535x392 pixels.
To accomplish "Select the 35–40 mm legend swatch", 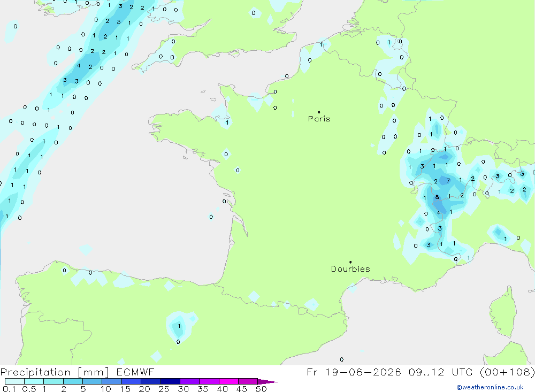I will point(209,381).
